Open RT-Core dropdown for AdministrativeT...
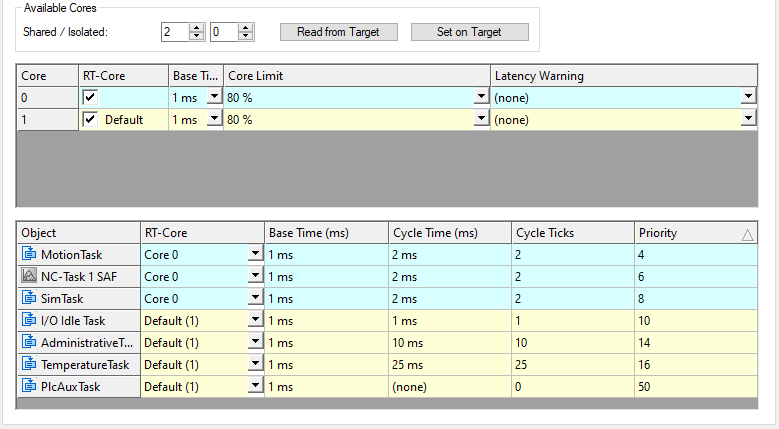The image size is (779, 429). (255, 341)
